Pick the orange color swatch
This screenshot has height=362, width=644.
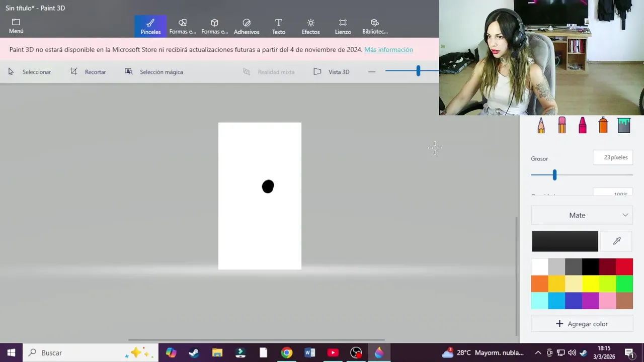point(539,284)
